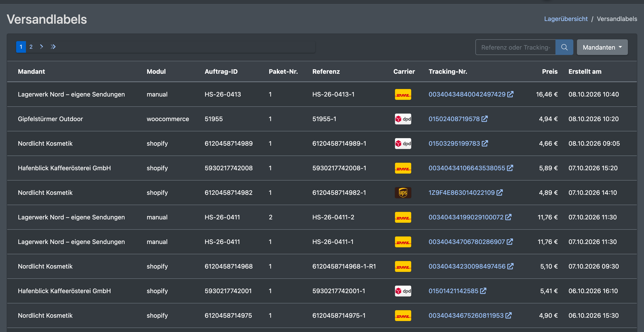Click dpd logo in 51955-1 row
644x332 pixels.
coord(403,119)
